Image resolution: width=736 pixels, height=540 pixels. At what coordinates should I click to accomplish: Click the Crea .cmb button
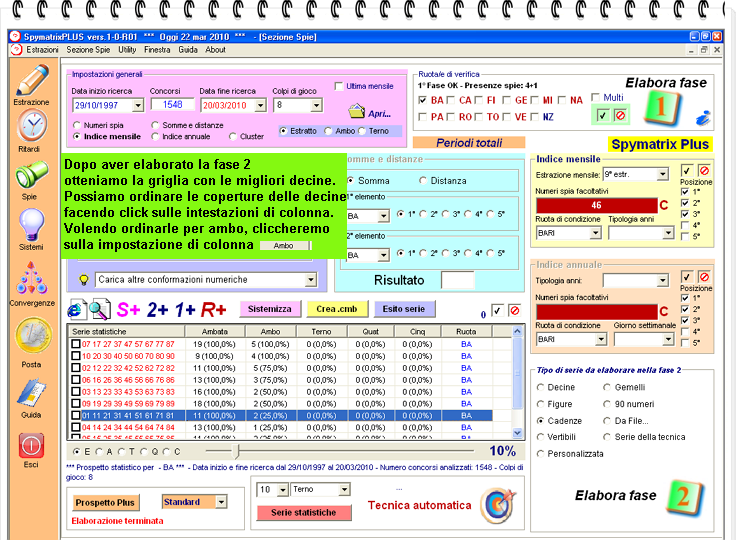point(337,309)
